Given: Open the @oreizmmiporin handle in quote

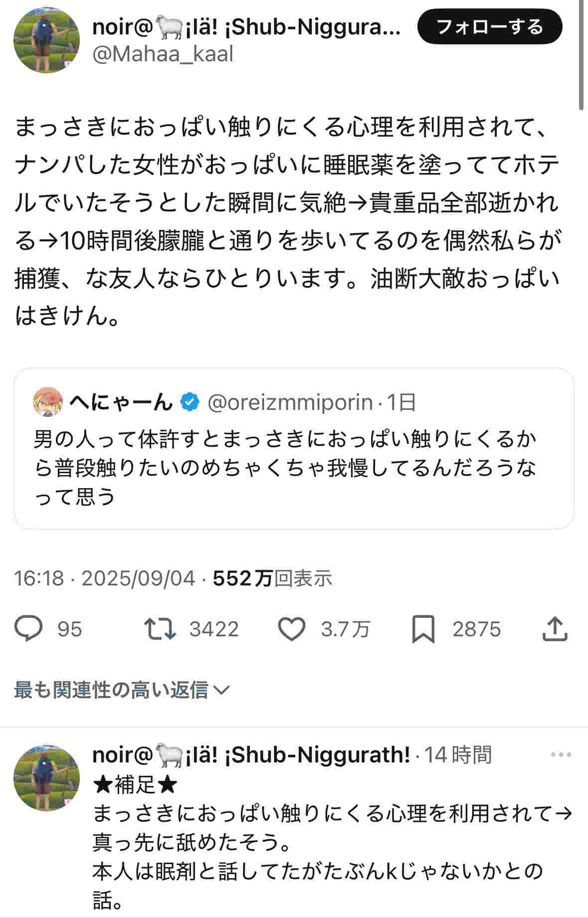Looking at the screenshot, I should click(x=290, y=402).
